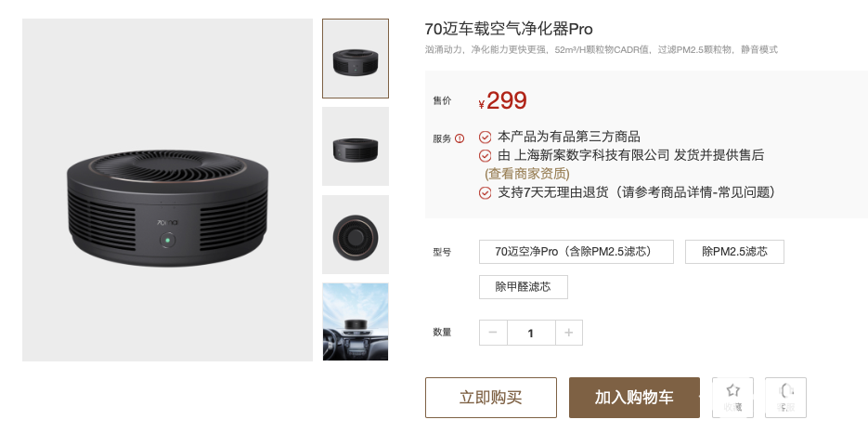The image size is (868, 446).
Task: Select first product thumbnail with brown border
Action: 356,59
